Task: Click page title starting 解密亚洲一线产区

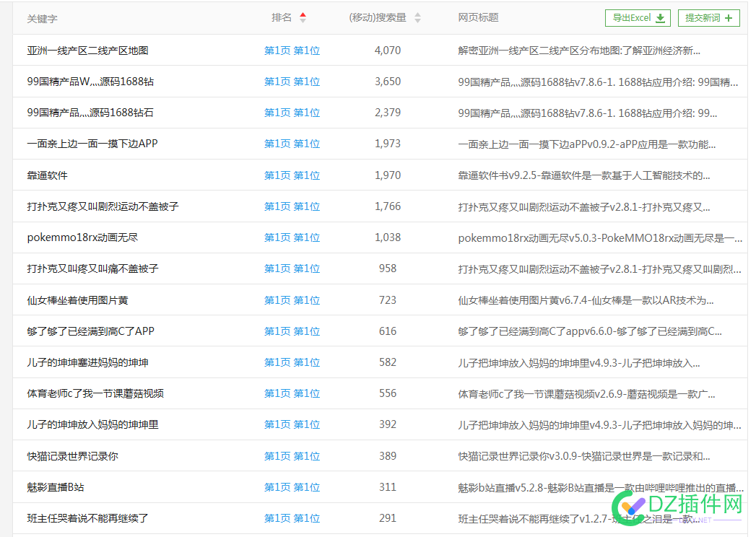Action: pyautogui.click(x=579, y=51)
